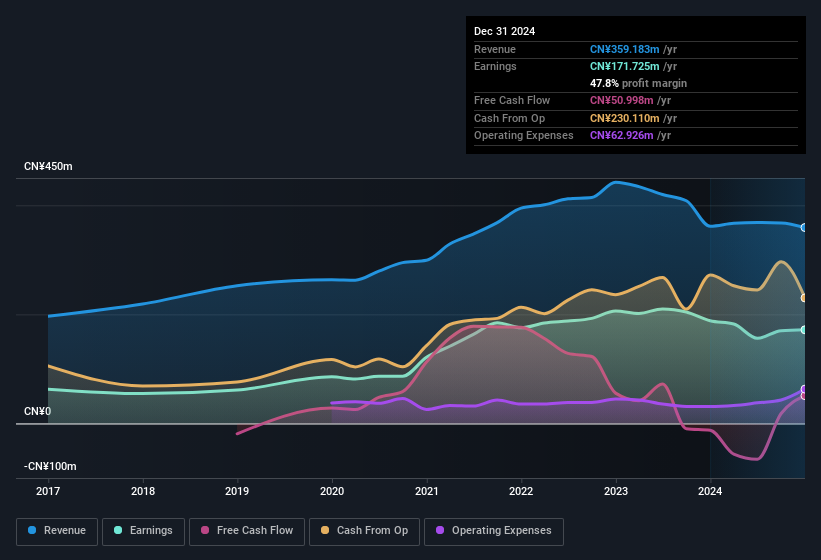
Task: Click the Revenue end-point marker on the chart
Action: (x=804, y=228)
